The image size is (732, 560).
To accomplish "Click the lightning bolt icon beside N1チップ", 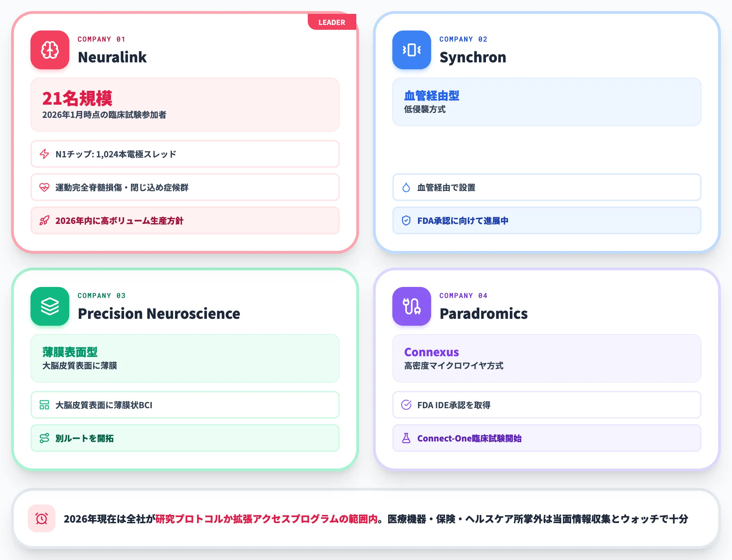I will (x=44, y=154).
